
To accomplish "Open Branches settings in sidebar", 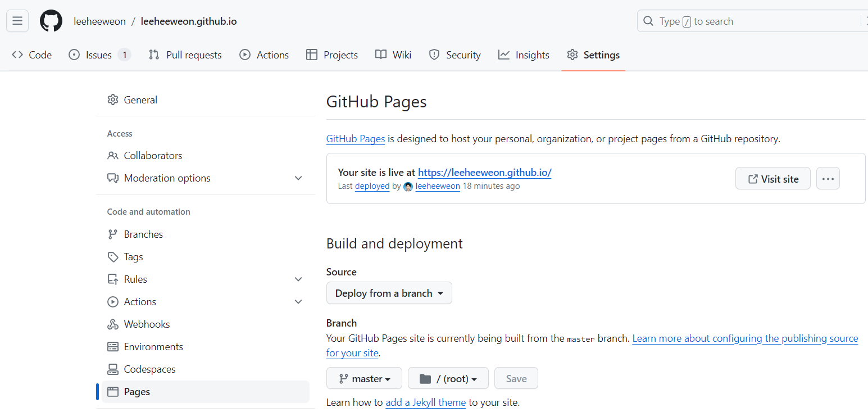I will coord(206,234).
